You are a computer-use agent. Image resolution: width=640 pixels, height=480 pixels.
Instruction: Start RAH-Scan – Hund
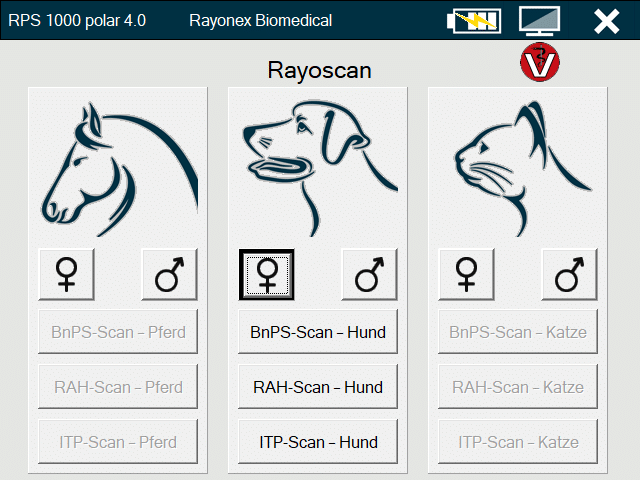[x=318, y=387]
